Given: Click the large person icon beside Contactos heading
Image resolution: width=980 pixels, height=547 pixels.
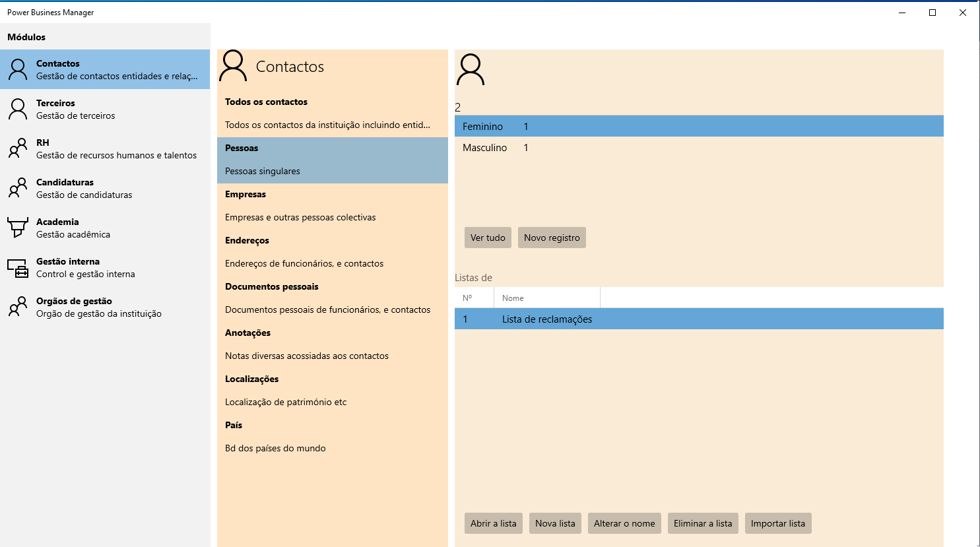Looking at the screenshot, I should (233, 66).
